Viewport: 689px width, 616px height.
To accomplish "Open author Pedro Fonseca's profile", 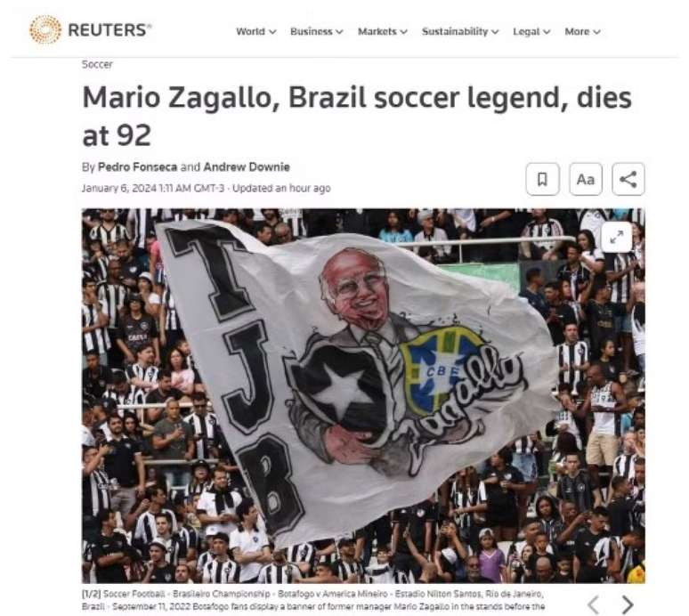I will pyautogui.click(x=138, y=167).
